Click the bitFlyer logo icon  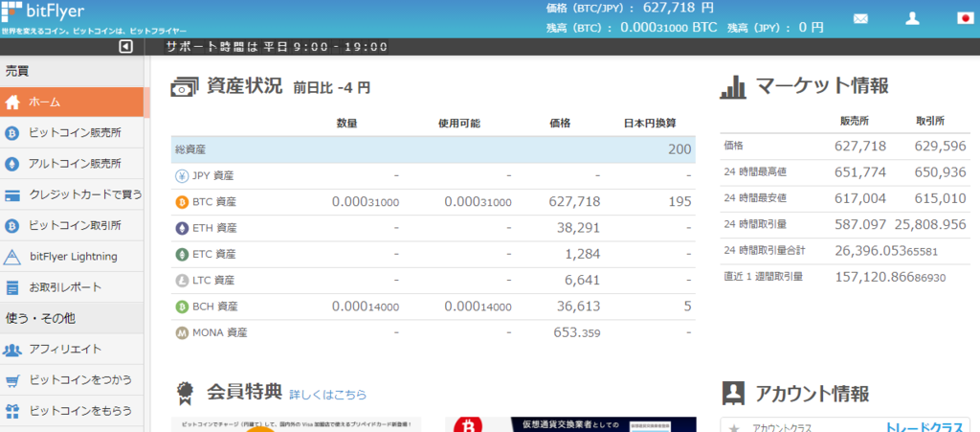pyautogui.click(x=11, y=11)
